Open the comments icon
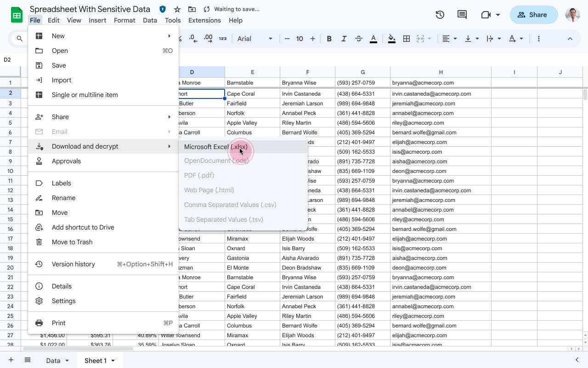588x368 pixels. click(462, 15)
